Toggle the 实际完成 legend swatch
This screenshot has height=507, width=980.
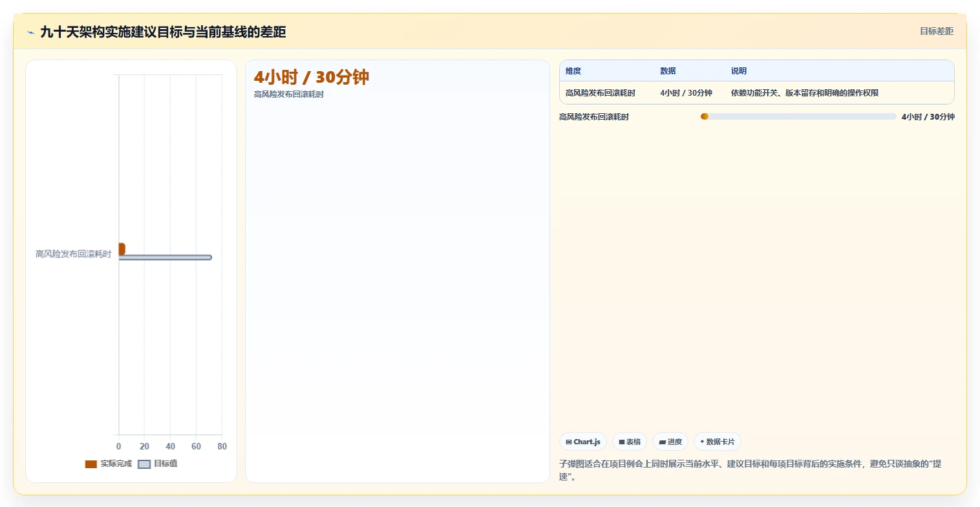point(91,464)
